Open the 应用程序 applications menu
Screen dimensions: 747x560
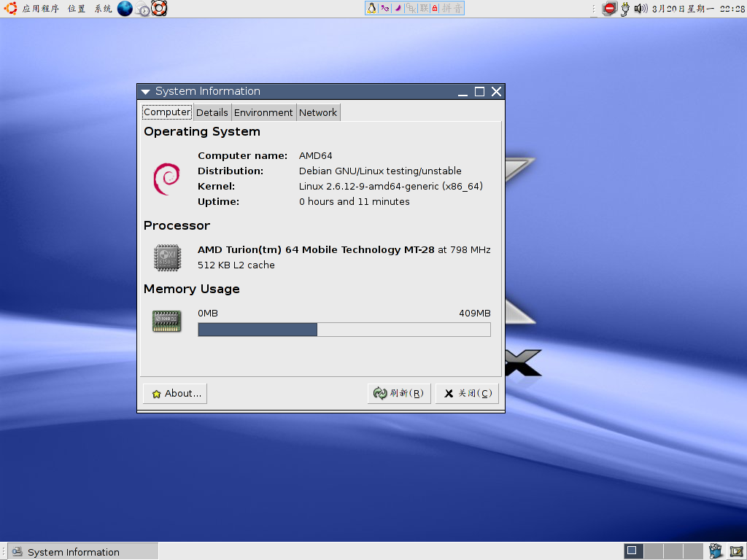pos(41,9)
